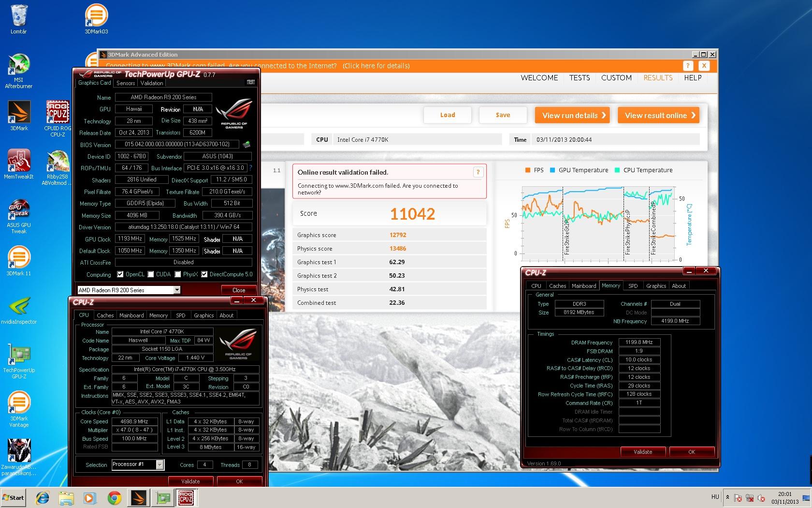This screenshot has height=508, width=812.
Task: Switch to ROG CPU-Z taskbar button
Action: coord(186,497)
